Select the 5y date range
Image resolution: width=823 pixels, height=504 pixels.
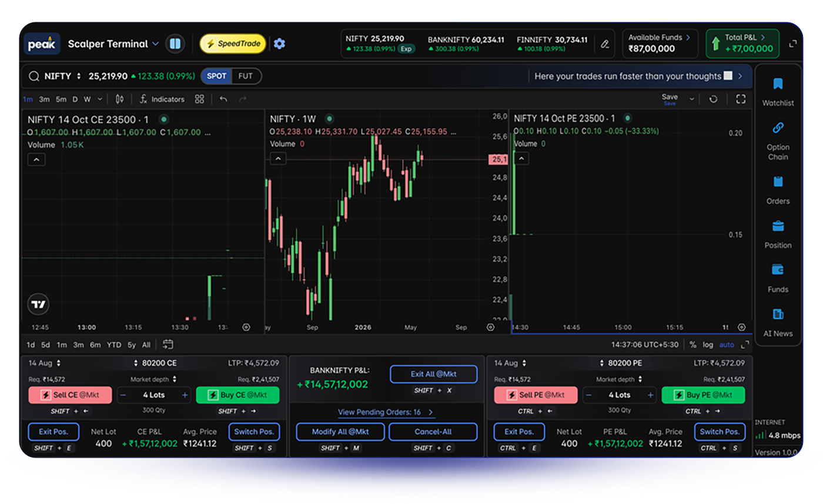132,345
